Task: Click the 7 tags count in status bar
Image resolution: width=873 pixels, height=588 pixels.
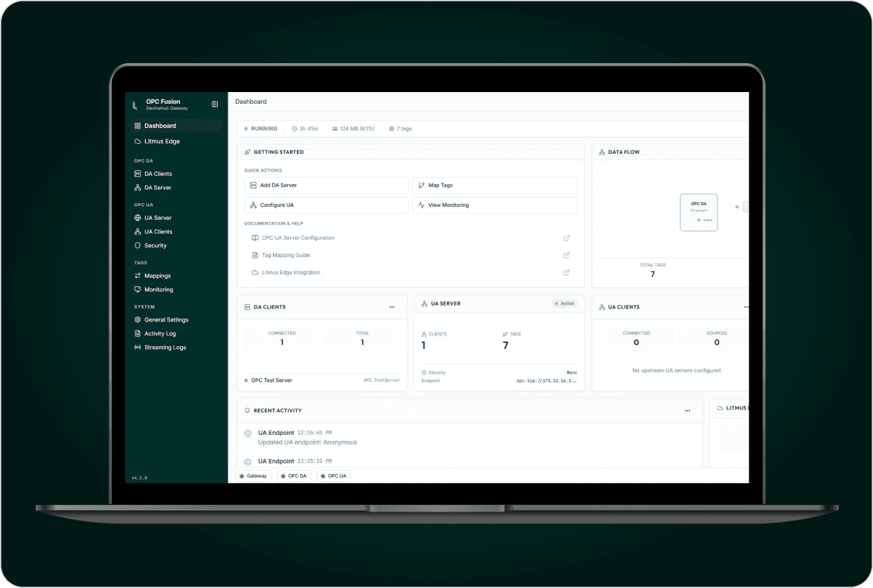Action: click(400, 128)
